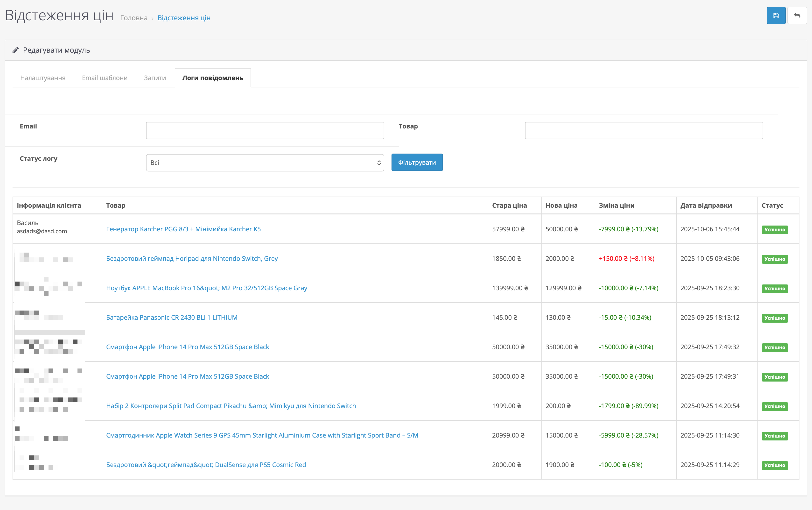The image size is (812, 510).
Task: Click the Успішно badge in the first row
Action: click(x=774, y=230)
